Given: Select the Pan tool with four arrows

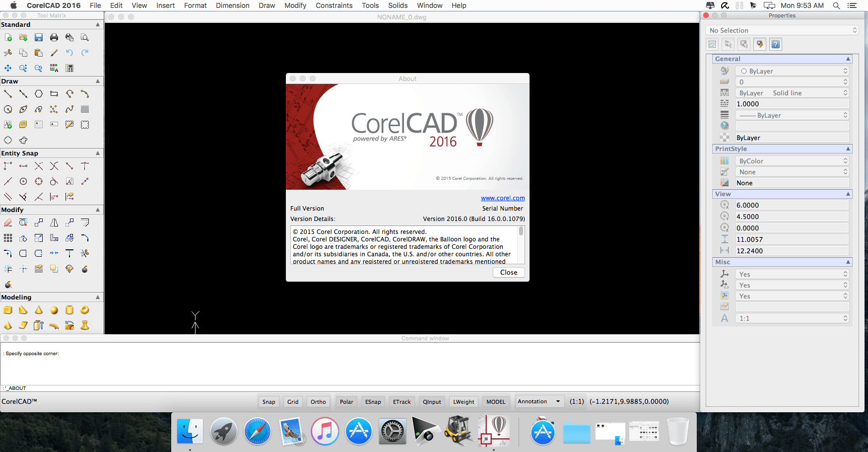Looking at the screenshot, I should [x=8, y=68].
